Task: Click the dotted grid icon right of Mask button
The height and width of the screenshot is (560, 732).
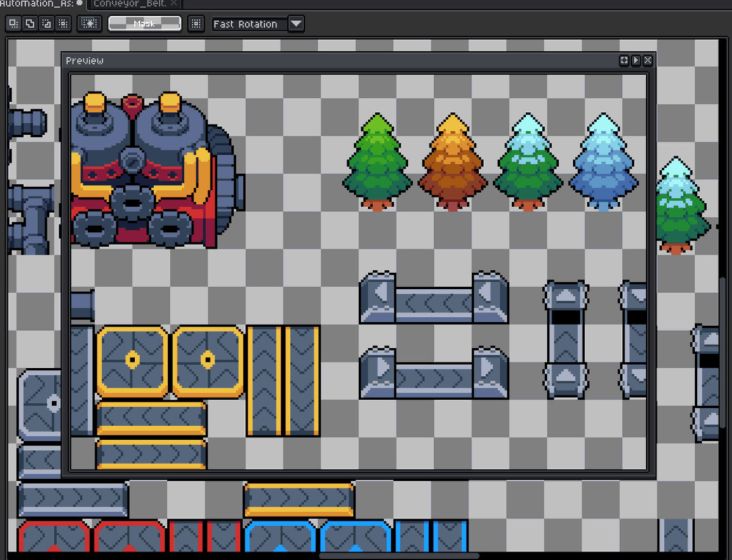Action: [x=196, y=24]
